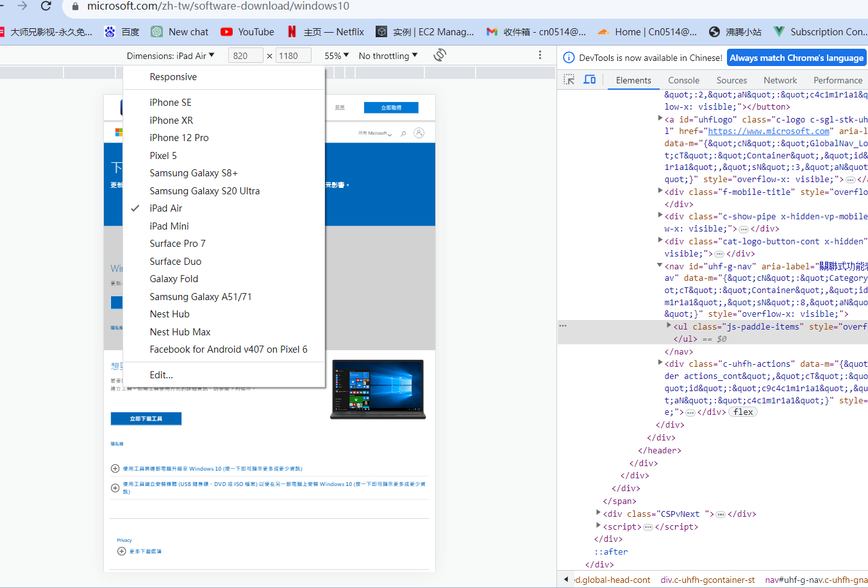Screen dimensions: 868x588
Task: Click the left arrow in the DOM breadcrumbs
Action: click(566, 580)
